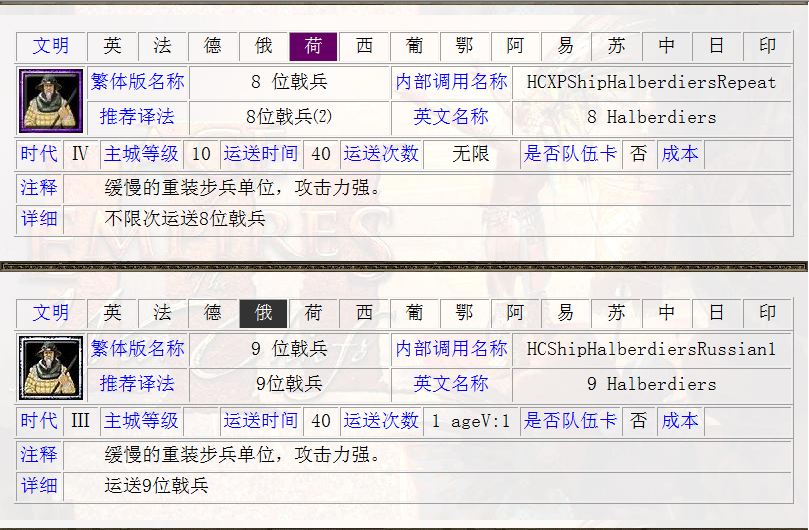The height and width of the screenshot is (530, 809).
Task: Select 德 civilization in the second card
Action: point(213,313)
